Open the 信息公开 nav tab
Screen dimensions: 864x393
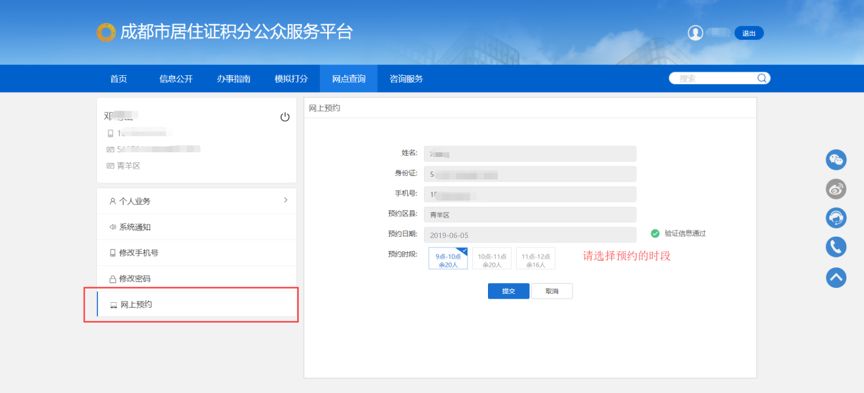(176, 79)
